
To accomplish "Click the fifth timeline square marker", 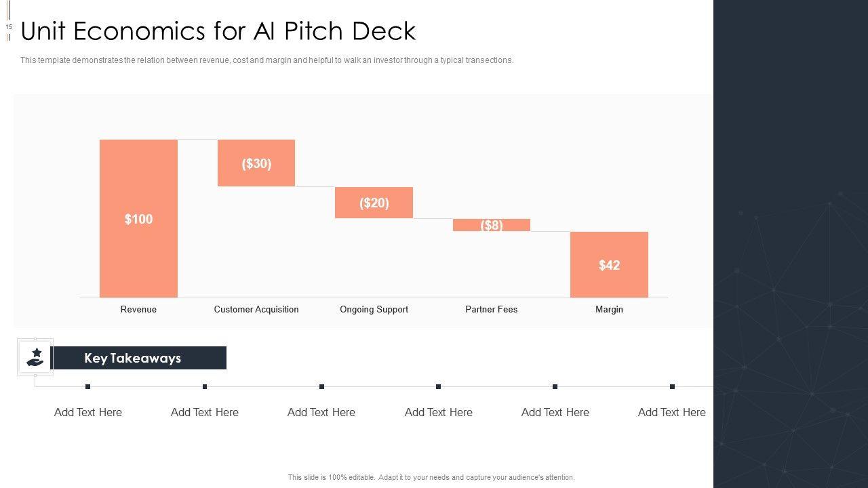I will click(555, 387).
